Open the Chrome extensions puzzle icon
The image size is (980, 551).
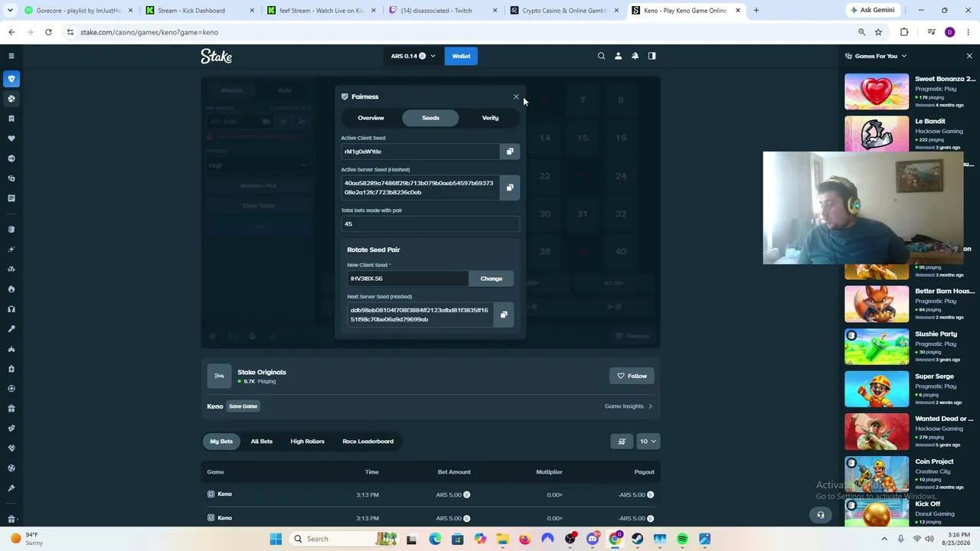tap(904, 32)
